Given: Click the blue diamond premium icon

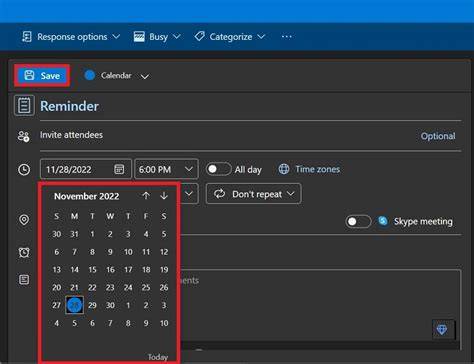Looking at the screenshot, I should 442,330.
